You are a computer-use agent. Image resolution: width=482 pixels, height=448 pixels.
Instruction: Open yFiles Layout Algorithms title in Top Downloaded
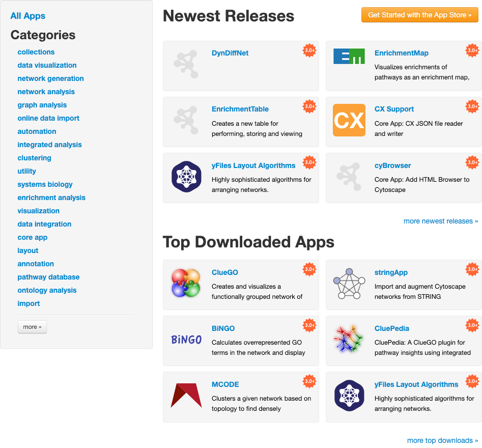point(416,384)
